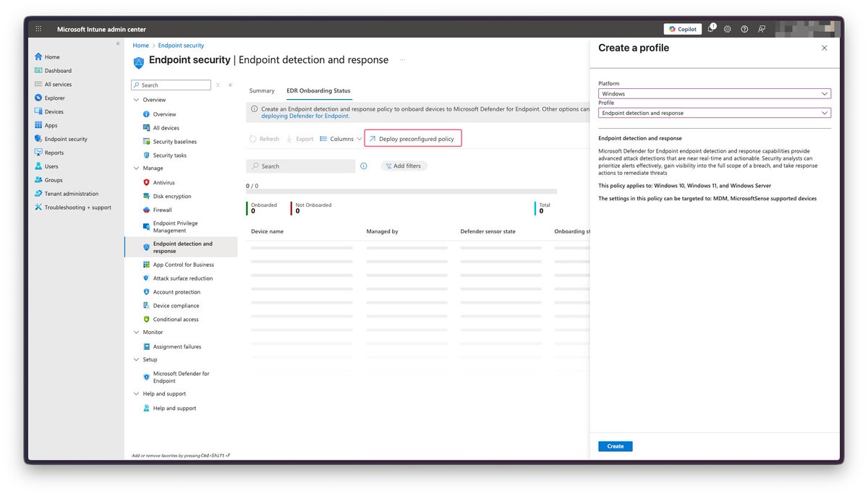This screenshot has width=868, height=496.
Task: Open the feedback icon in the header
Action: pos(762,29)
